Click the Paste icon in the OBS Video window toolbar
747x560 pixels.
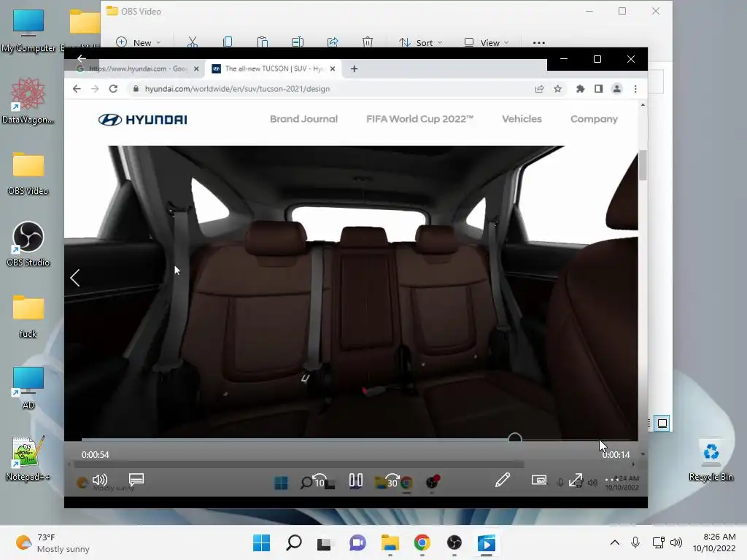(x=263, y=42)
